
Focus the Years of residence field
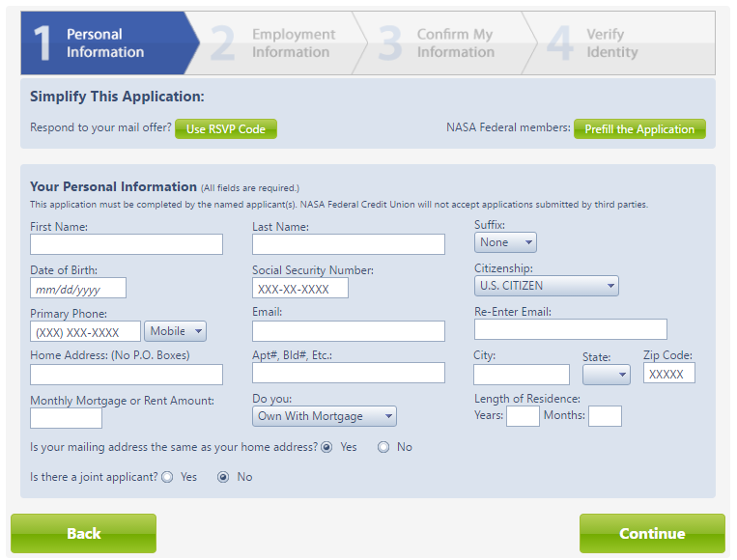click(523, 416)
